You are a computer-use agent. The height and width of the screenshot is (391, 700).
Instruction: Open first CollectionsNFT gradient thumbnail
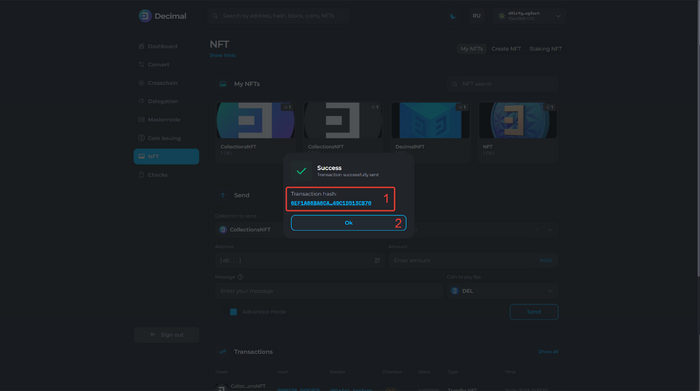point(255,121)
